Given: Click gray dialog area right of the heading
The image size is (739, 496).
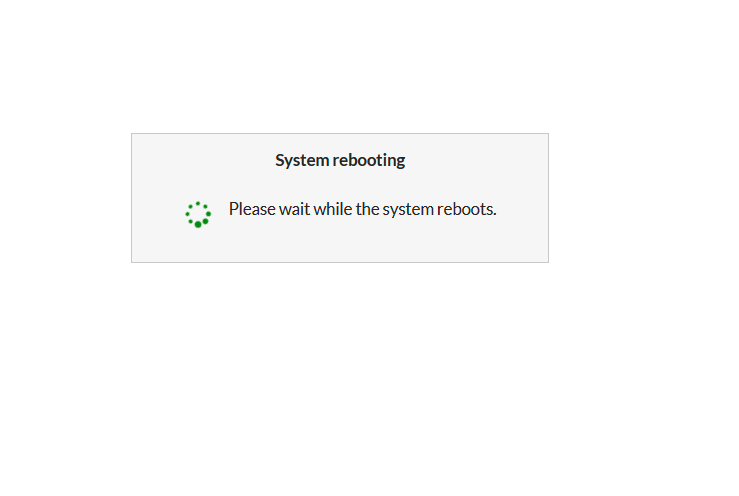Looking at the screenshot, I should click(476, 160).
